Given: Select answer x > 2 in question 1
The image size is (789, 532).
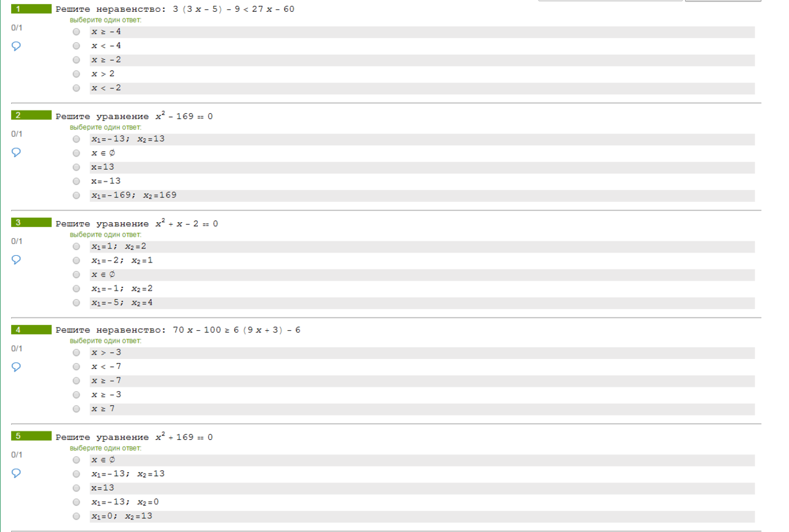Looking at the screenshot, I should pyautogui.click(x=76, y=74).
